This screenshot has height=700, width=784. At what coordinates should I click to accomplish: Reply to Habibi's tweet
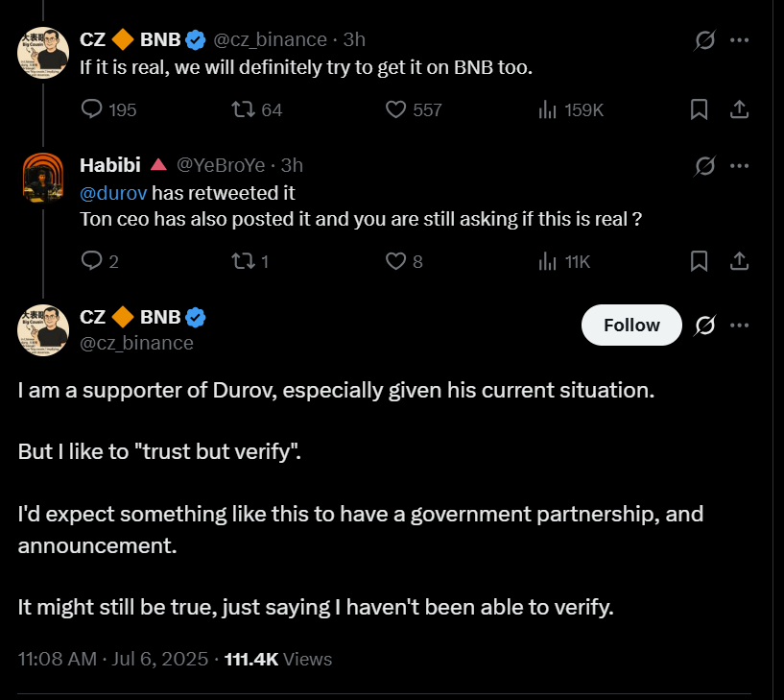(x=93, y=260)
